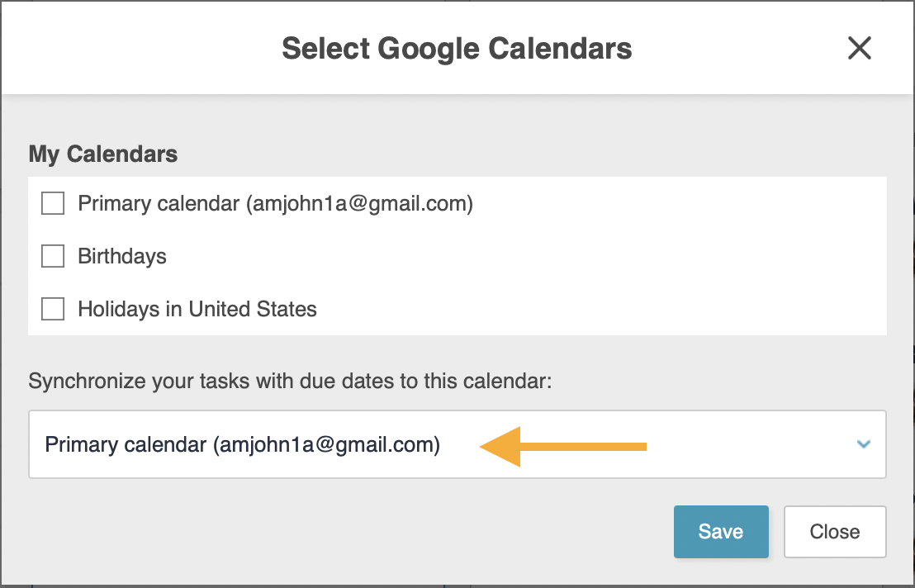Click the Synchronize your tasks label text
Image resolution: width=915 pixels, height=588 pixels.
point(289,381)
